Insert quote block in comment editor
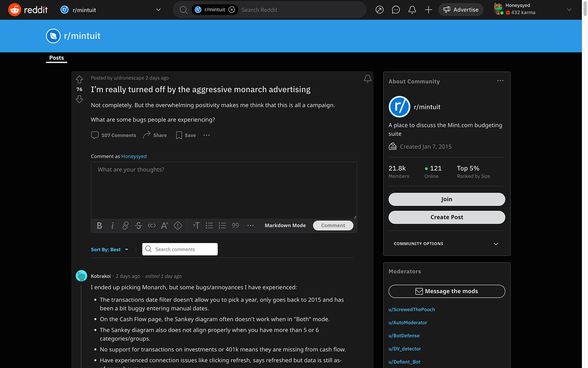The height and width of the screenshot is (368, 588). point(235,226)
